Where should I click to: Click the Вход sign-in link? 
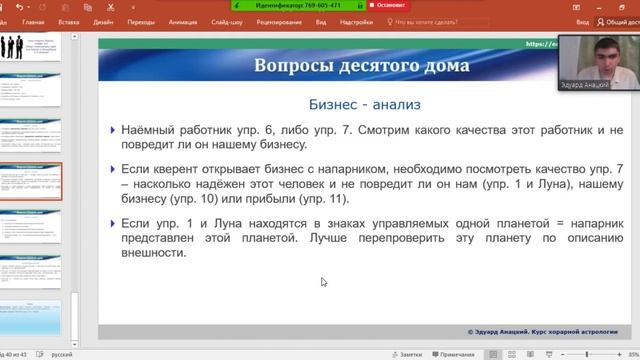pos(582,22)
